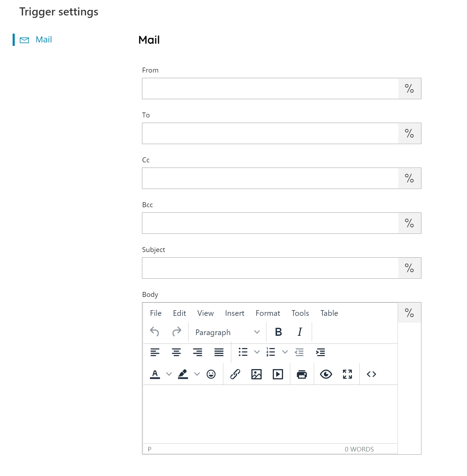Image resolution: width=467 pixels, height=476 pixels.
Task: Decrease indent of text
Action: [x=299, y=352]
